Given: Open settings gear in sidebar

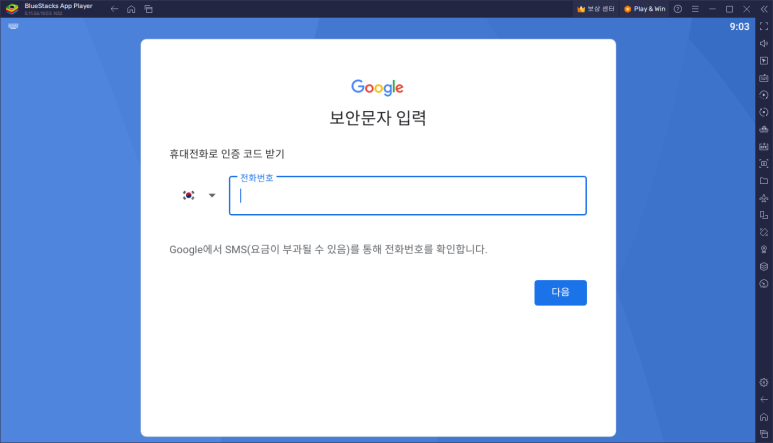Looking at the screenshot, I should pos(764,382).
